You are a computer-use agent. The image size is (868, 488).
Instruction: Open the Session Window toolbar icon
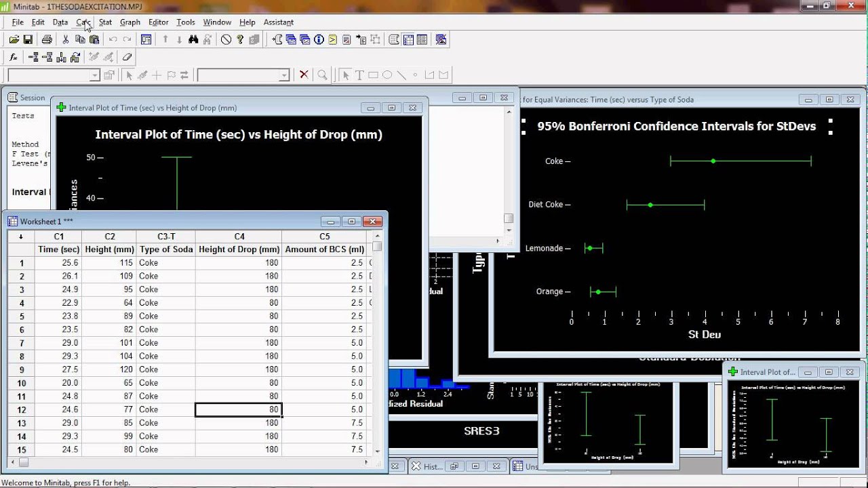point(395,40)
